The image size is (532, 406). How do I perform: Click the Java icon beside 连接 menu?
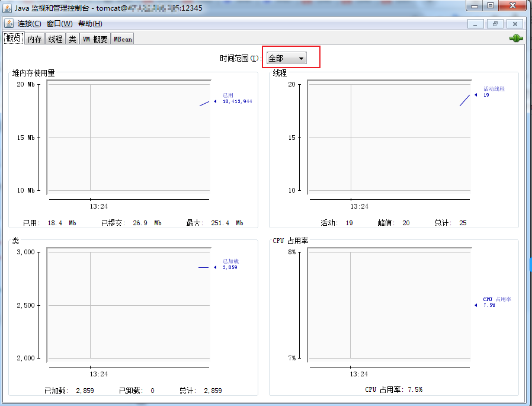click(9, 24)
